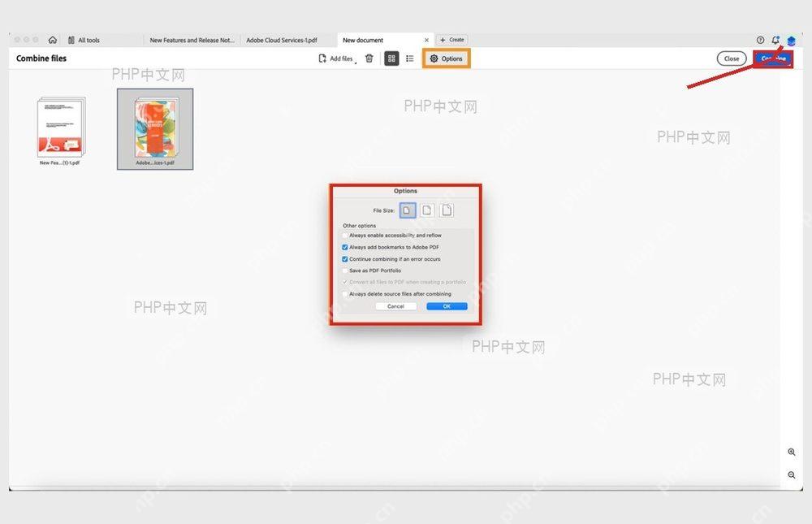Screen dimensions: 812x524
Task: Open the account profile icon
Action: [791, 41]
